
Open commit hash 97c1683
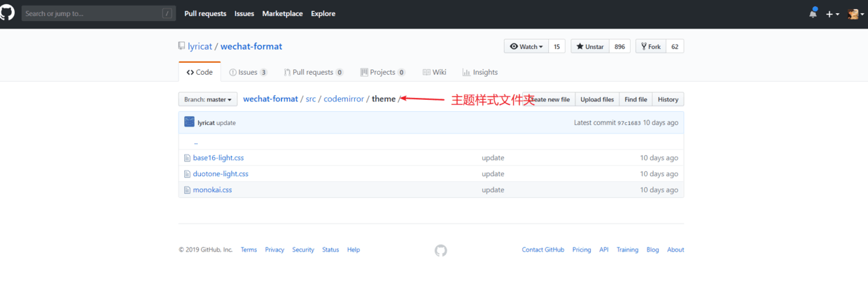[x=629, y=123]
